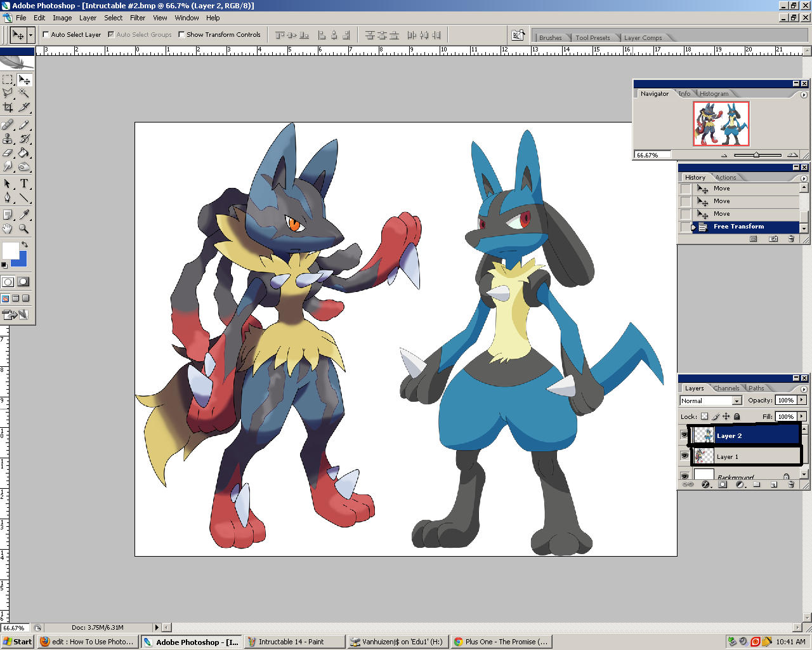Create a new layer icon in Layers panel
812x650 pixels.
coord(774,484)
